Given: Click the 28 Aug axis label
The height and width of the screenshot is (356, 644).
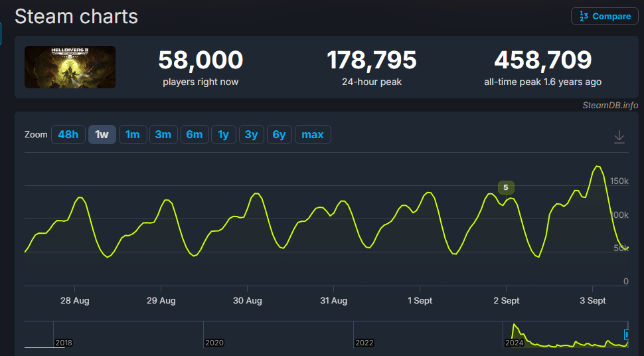Looking at the screenshot, I should pos(75,300).
